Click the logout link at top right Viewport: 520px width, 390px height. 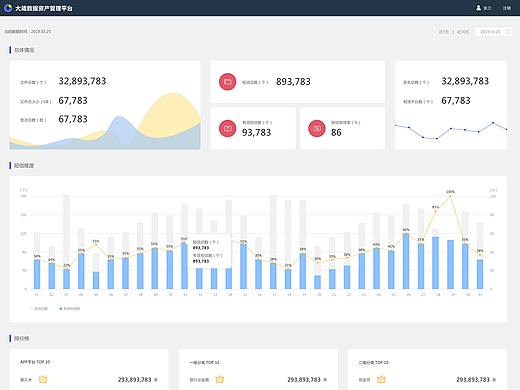click(x=506, y=8)
